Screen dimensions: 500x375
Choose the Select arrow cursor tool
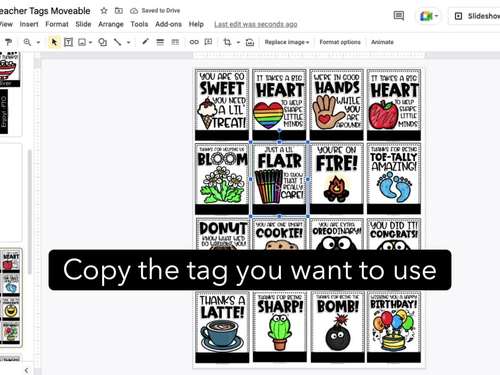tap(54, 42)
